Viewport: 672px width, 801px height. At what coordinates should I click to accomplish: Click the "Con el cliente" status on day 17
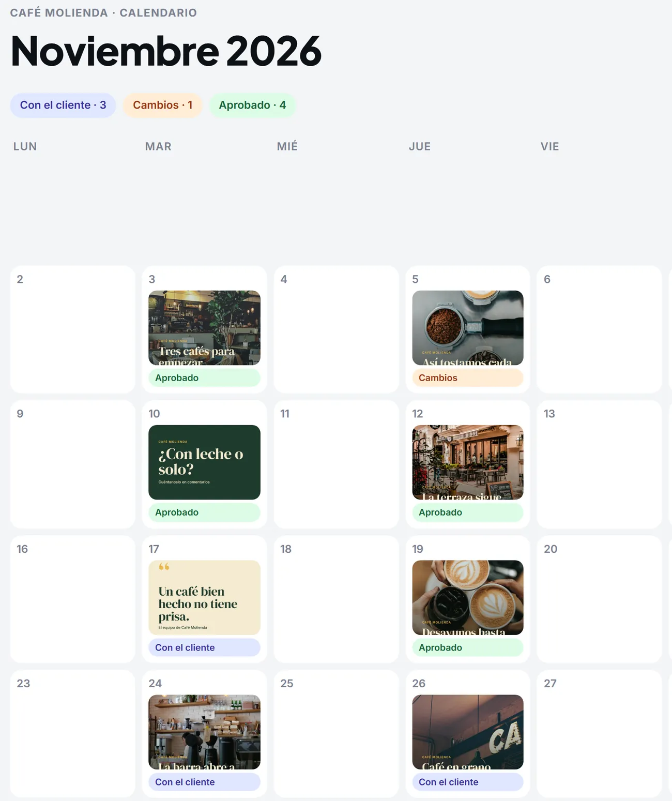point(204,647)
